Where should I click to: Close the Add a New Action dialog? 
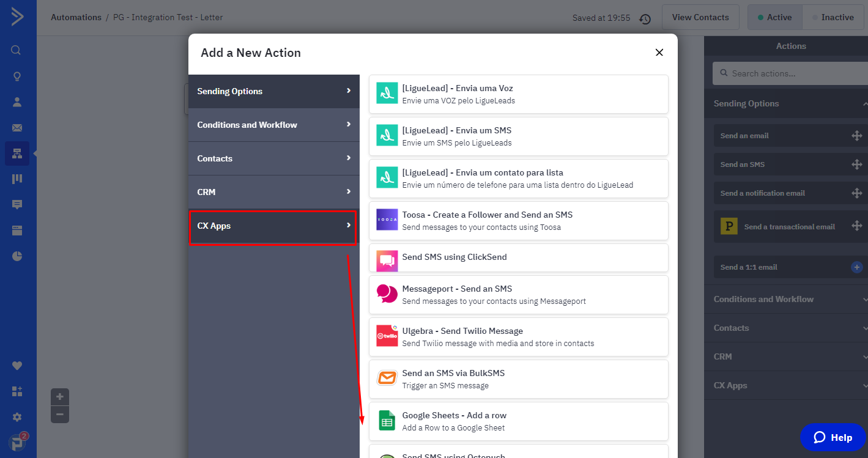click(x=659, y=53)
